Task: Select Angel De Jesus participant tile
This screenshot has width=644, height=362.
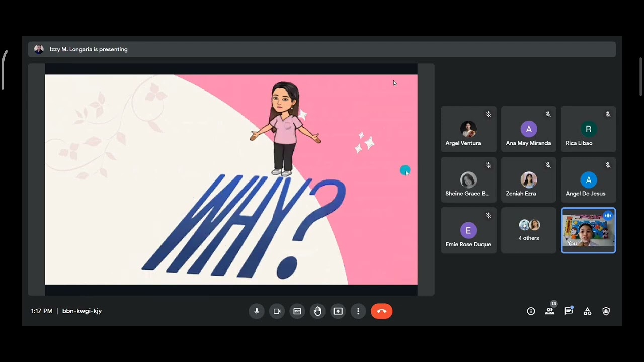Action: pyautogui.click(x=588, y=180)
